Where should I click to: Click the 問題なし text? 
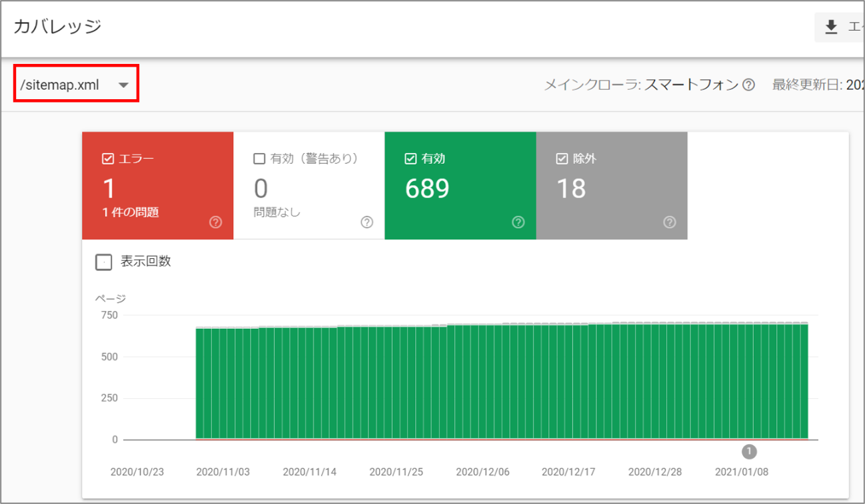pos(277,212)
